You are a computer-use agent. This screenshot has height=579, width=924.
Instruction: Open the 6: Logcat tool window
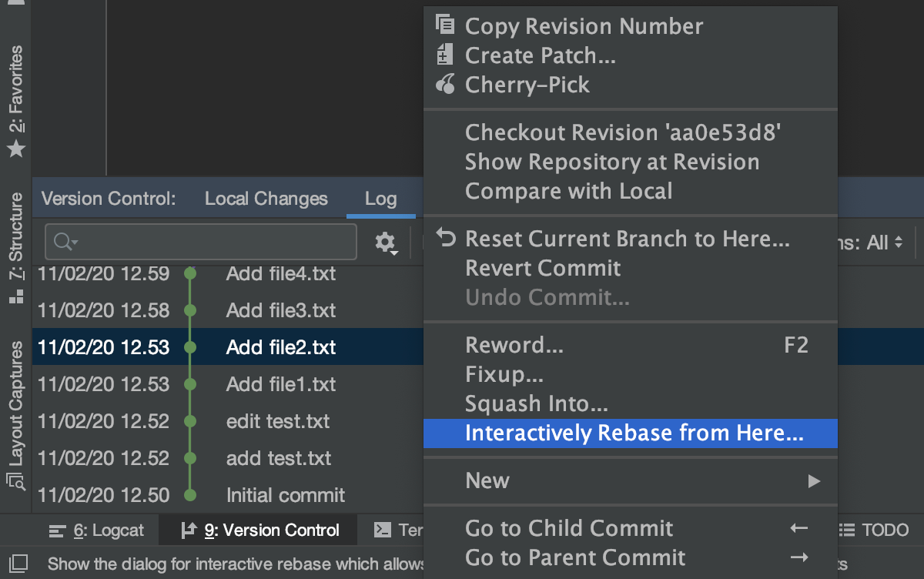coord(96,530)
